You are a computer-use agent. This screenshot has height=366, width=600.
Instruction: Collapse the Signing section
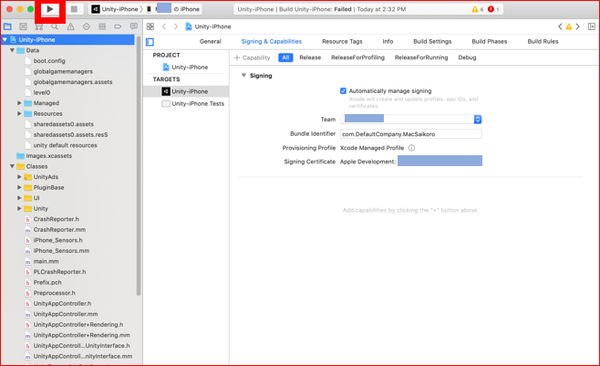[x=243, y=75]
